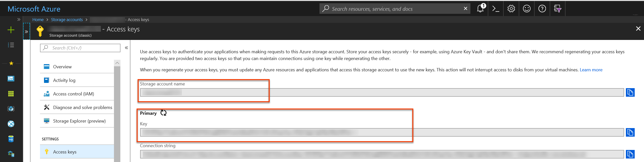The width and height of the screenshot is (644, 162).
Task: Copy the primary key value
Action: tap(630, 132)
